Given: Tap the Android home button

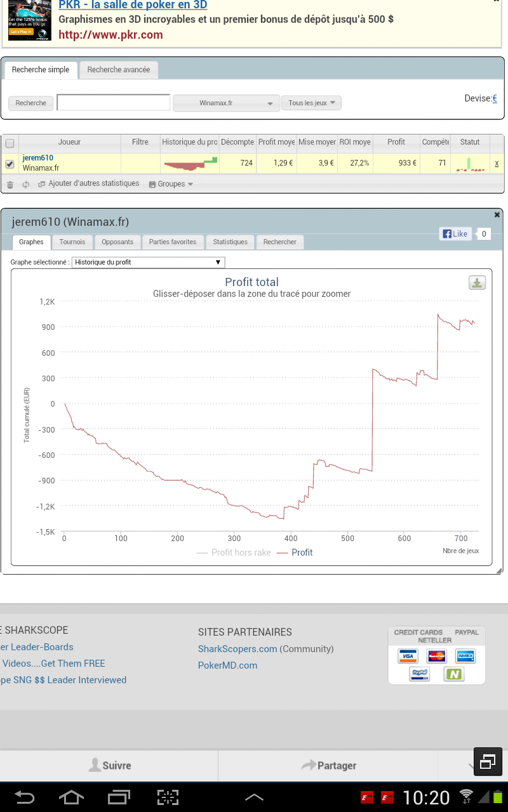Looking at the screenshot, I should coord(71,797).
